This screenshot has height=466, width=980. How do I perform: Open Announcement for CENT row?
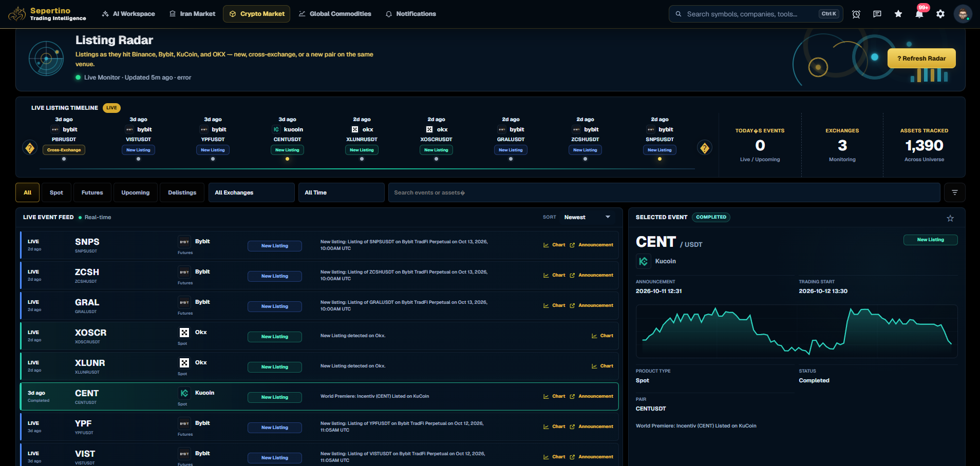pos(592,396)
